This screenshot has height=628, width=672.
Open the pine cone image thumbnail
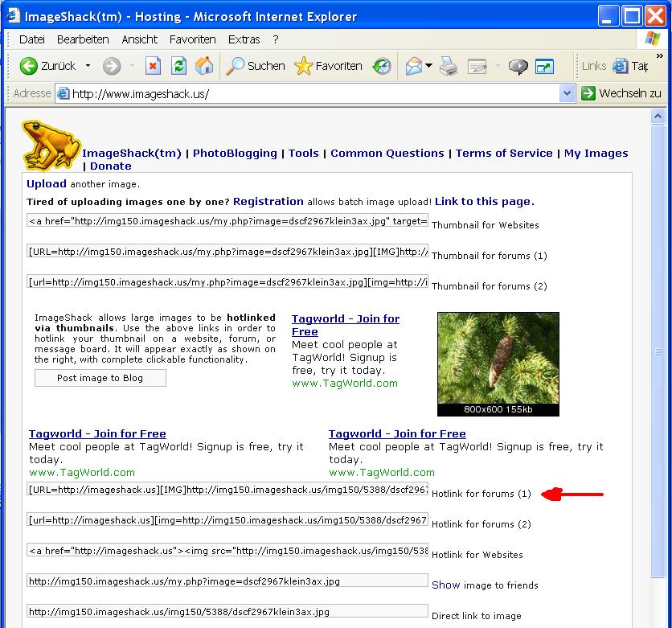498,364
